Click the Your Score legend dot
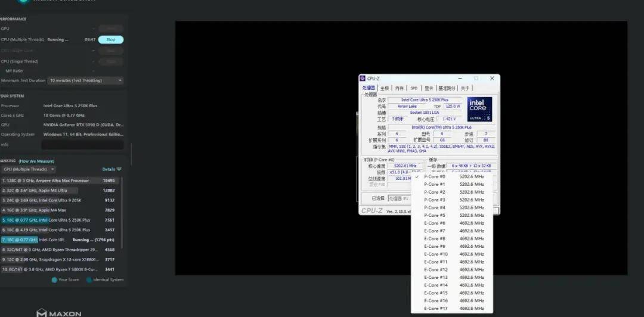The image size is (644, 317). pos(54,280)
